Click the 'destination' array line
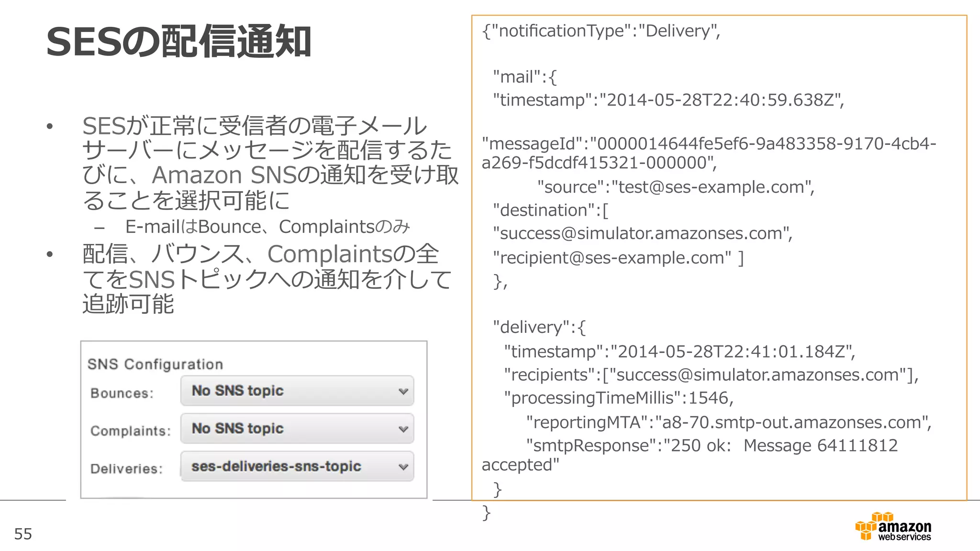Image resolution: width=980 pixels, height=551 pixels. tap(551, 210)
